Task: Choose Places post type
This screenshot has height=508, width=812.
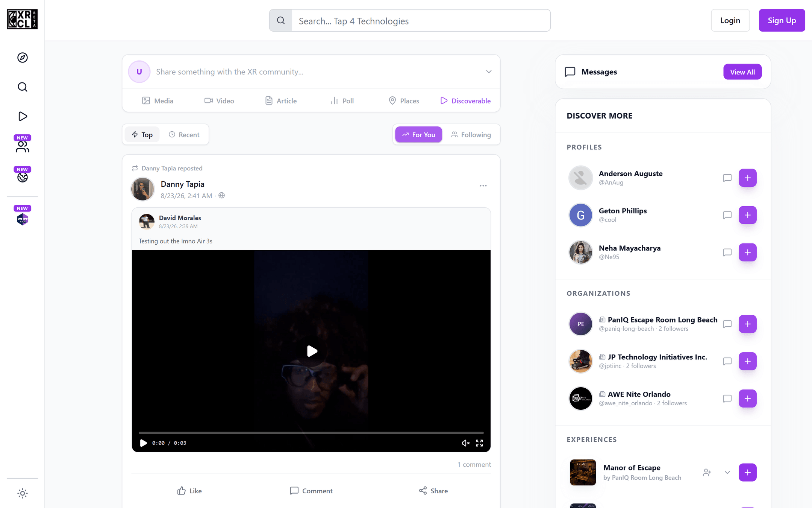Action: click(x=404, y=100)
